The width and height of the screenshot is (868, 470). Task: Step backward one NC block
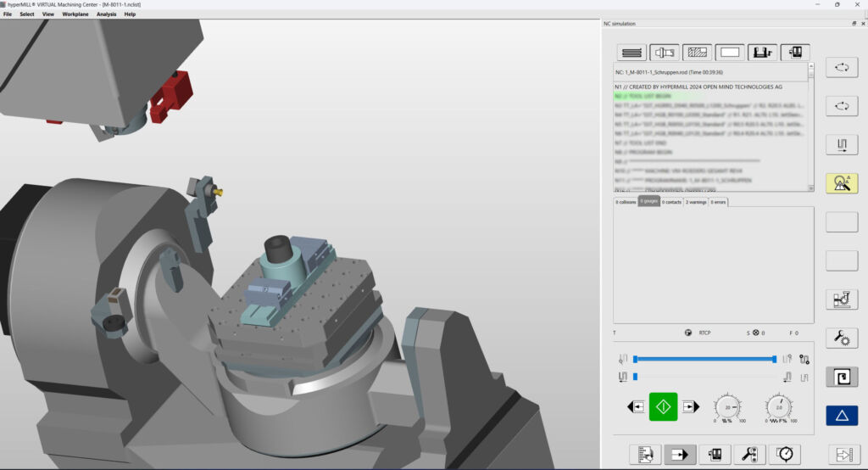635,407
